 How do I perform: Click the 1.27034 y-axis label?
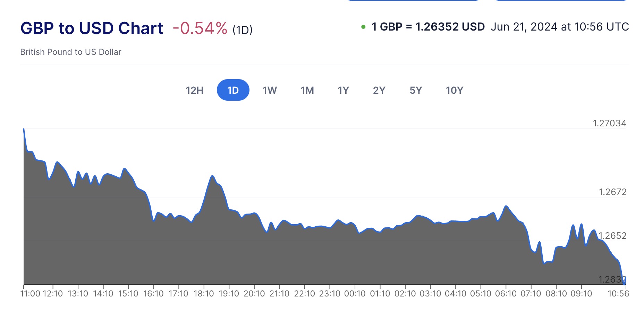click(609, 123)
